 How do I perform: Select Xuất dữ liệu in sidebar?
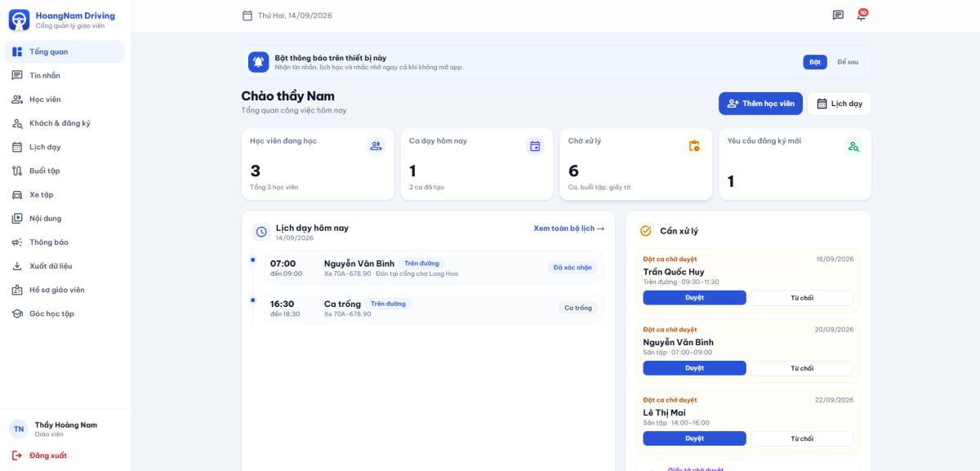point(65,266)
